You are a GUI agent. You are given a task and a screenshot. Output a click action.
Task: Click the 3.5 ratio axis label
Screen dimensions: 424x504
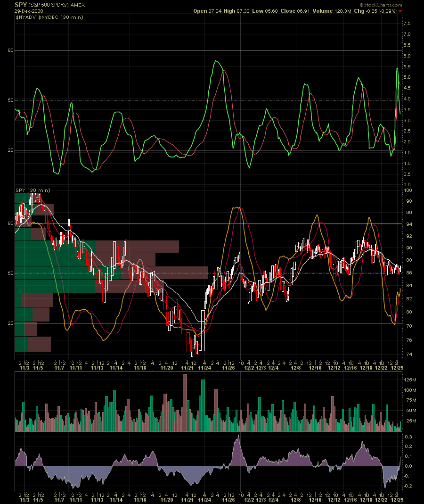click(407, 109)
